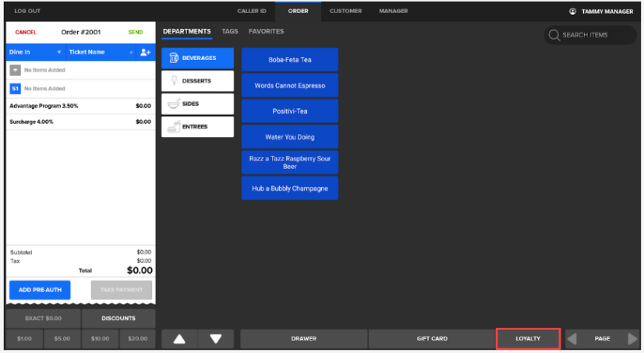
Task: Open the Discounts button
Action: (119, 319)
